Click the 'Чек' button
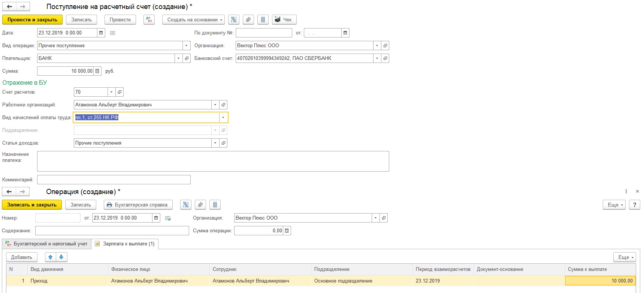The image size is (644, 293). 284,19
